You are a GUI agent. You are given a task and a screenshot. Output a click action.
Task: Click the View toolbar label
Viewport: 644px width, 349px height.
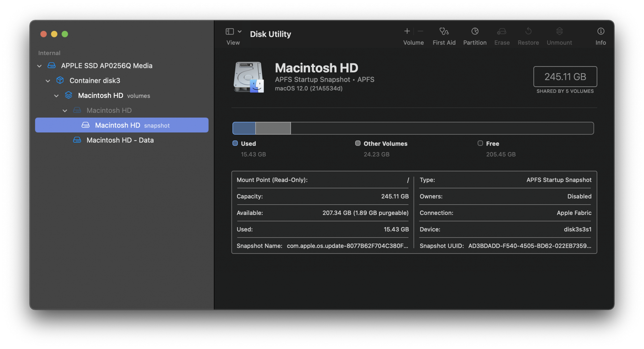tap(233, 43)
